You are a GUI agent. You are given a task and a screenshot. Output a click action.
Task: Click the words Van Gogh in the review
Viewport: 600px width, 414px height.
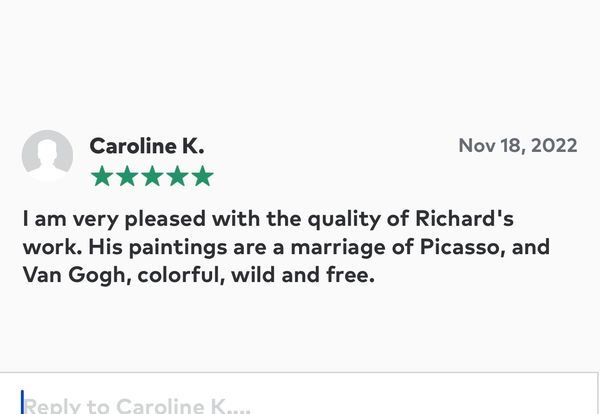[x=74, y=275]
